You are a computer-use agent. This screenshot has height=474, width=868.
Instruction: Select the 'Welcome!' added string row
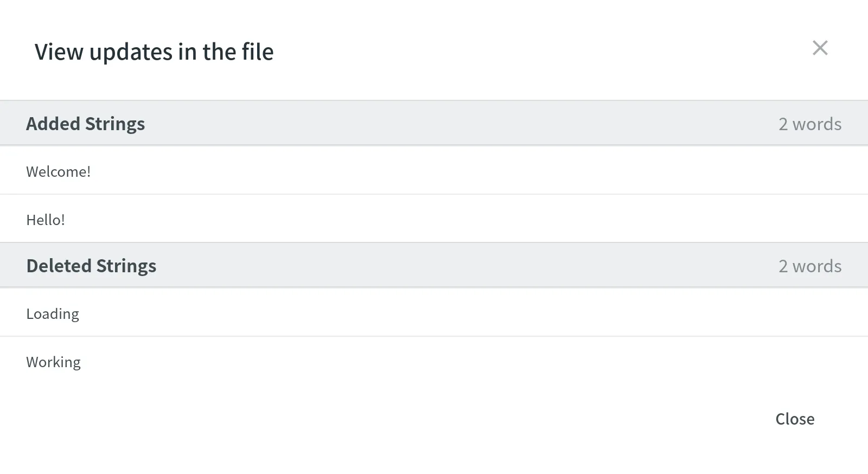(59, 171)
